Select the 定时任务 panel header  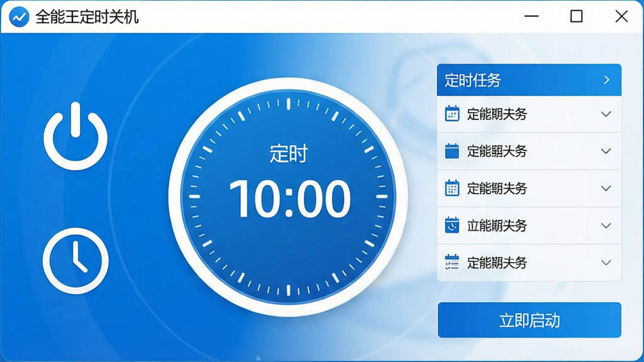pyautogui.click(x=529, y=80)
